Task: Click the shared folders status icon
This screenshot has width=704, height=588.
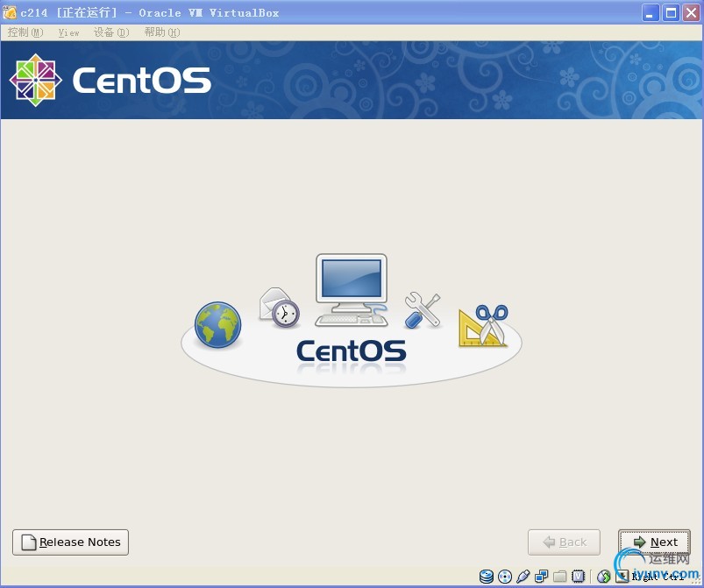Action: click(560, 577)
